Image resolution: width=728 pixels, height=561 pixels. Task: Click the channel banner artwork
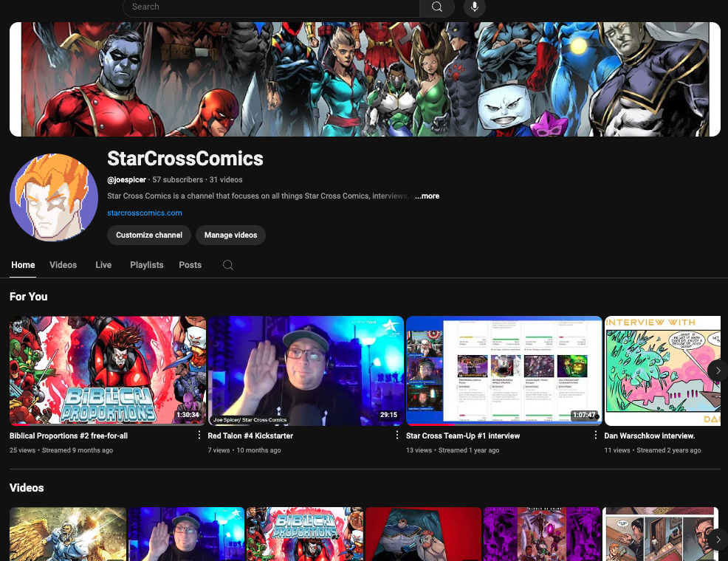pyautogui.click(x=365, y=79)
